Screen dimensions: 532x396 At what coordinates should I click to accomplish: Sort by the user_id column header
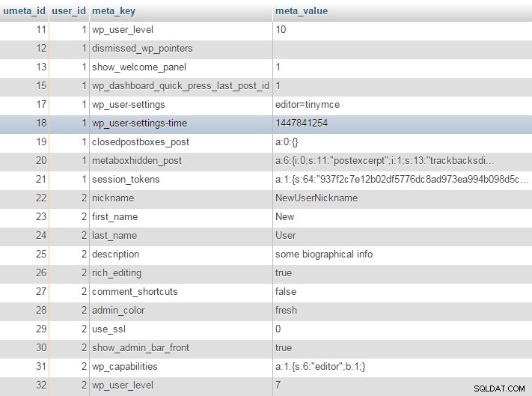click(69, 11)
